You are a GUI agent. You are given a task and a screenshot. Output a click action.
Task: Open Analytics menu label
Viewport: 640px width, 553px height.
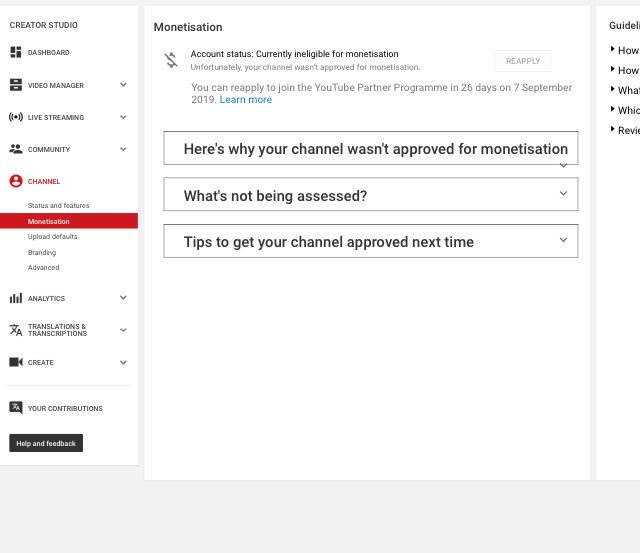coord(46,298)
